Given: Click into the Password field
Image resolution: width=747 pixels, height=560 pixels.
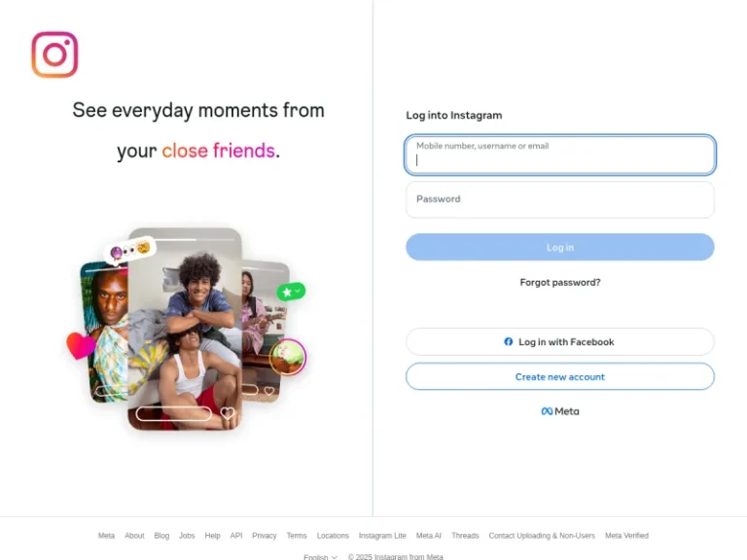Looking at the screenshot, I should pos(560,199).
